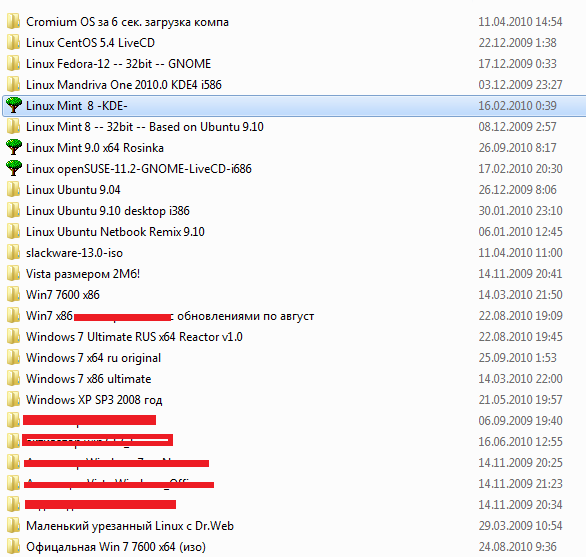
Task: Select the 'Windows 7 x86 ultimate' name
Action: click(x=89, y=379)
